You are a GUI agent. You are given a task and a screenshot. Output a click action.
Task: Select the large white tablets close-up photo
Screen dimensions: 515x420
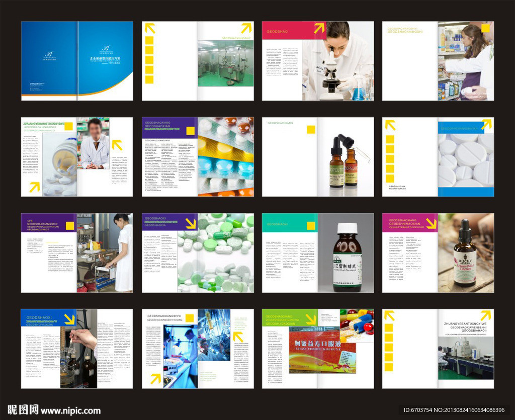466,161
